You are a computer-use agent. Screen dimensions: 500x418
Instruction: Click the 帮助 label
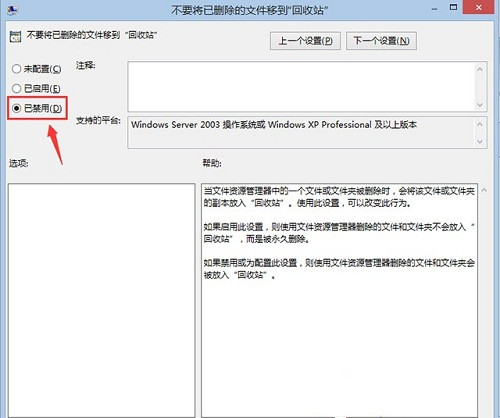pos(212,163)
